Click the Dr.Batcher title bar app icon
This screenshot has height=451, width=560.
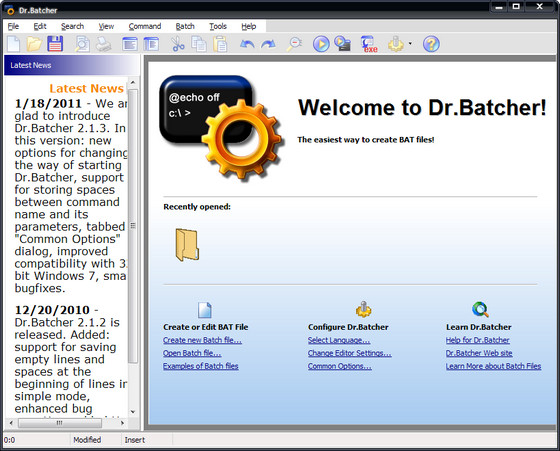[x=10, y=10]
